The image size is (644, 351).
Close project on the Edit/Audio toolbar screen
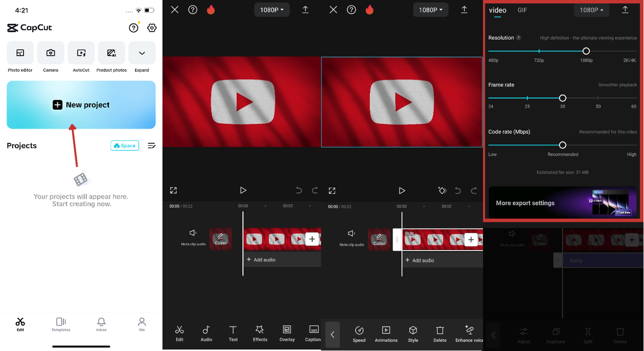175,10
